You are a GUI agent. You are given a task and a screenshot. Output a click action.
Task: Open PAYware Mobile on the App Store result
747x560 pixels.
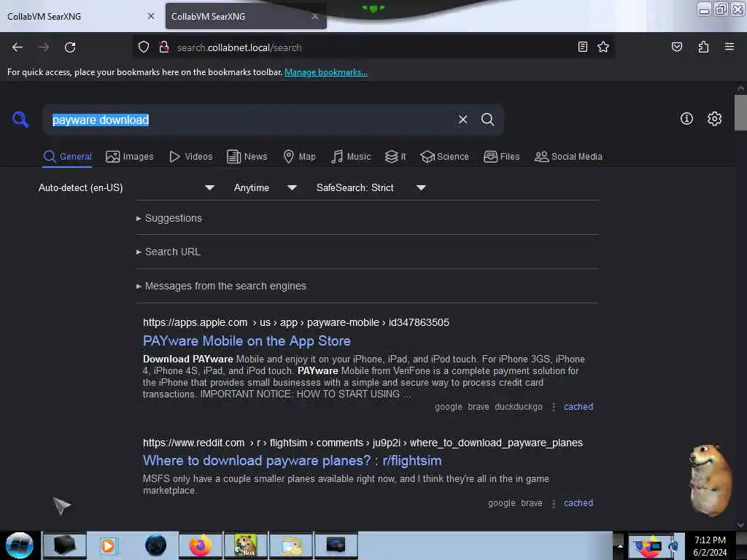(x=247, y=341)
